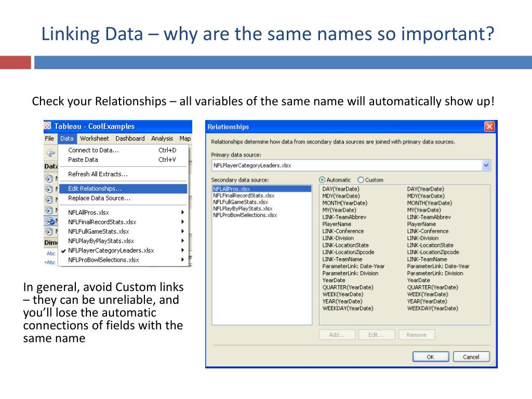This screenshot has width=532, height=399.
Task: Select NFLProBowlSelections.xlsx in the Secondary data source list
Action: coord(245,215)
